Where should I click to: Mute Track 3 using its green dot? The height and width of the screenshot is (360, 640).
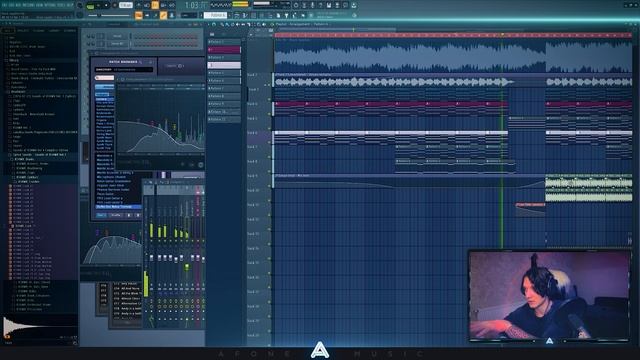click(x=269, y=99)
